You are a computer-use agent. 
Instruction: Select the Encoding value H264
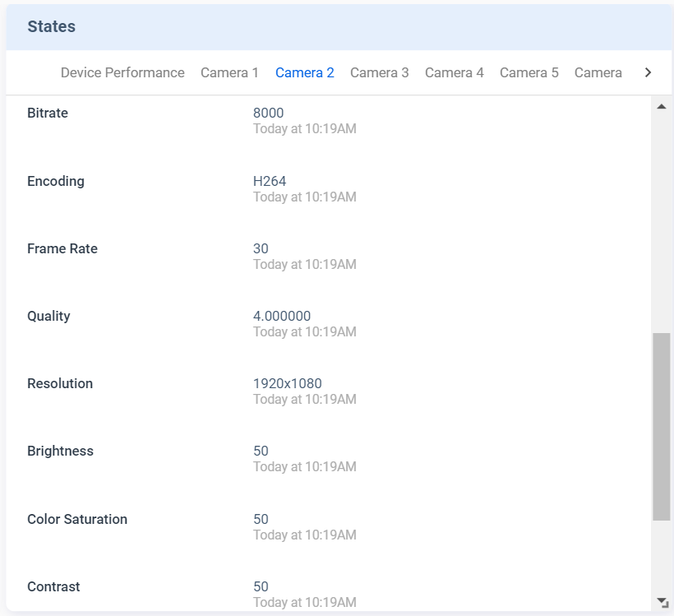pyautogui.click(x=270, y=181)
